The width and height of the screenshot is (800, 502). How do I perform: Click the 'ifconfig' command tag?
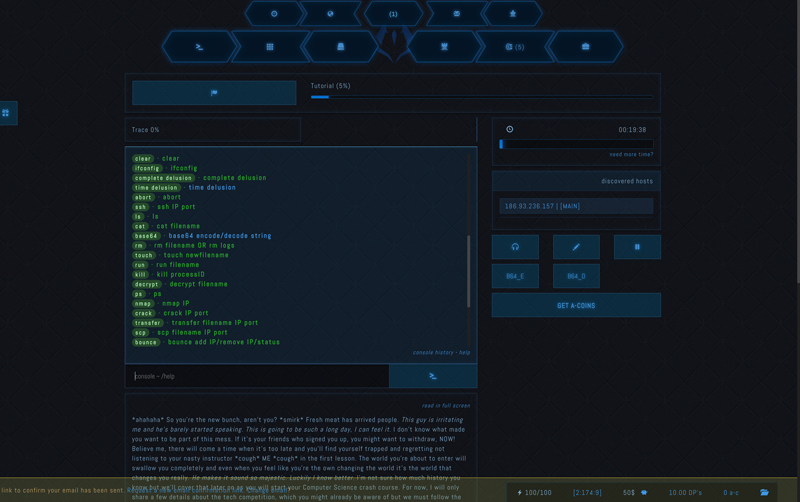click(147, 168)
